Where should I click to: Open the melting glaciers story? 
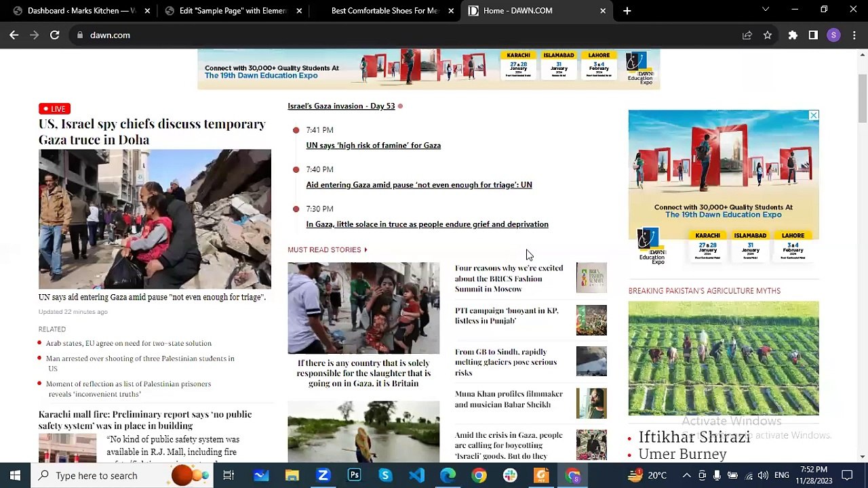pos(506,362)
